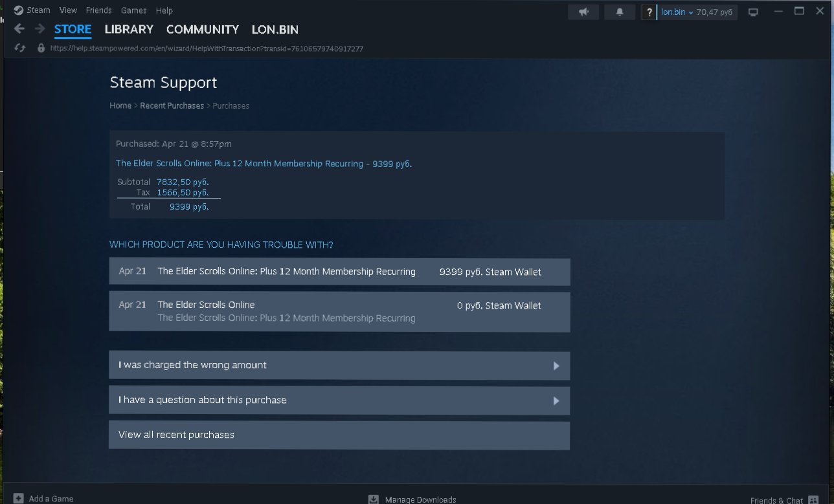Go back with the left arrow

19,29
